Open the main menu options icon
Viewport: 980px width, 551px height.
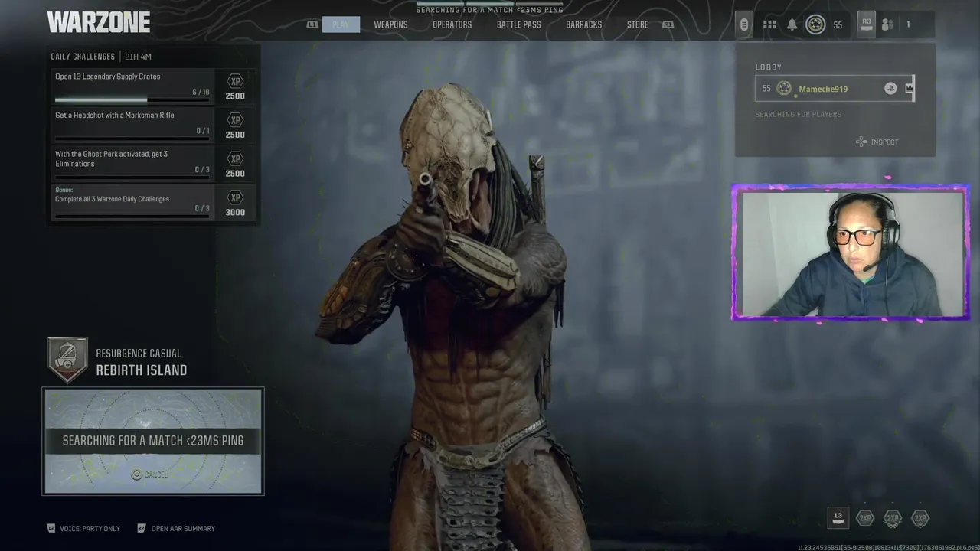(x=743, y=24)
